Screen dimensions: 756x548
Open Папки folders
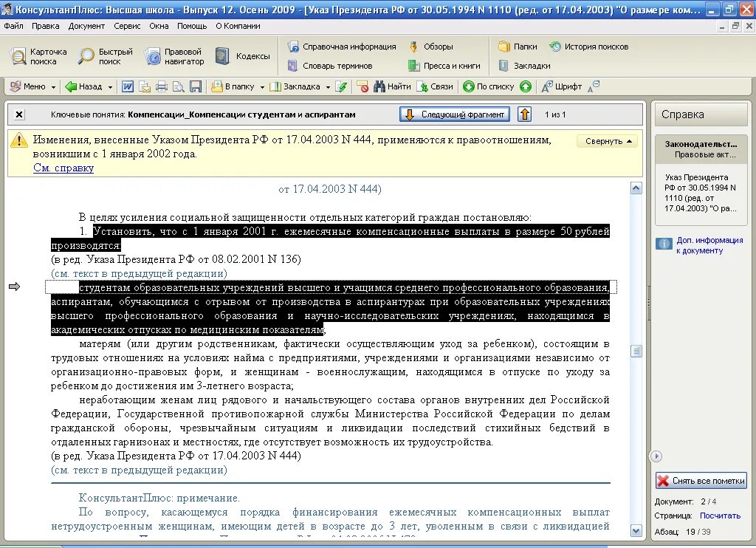[518, 47]
